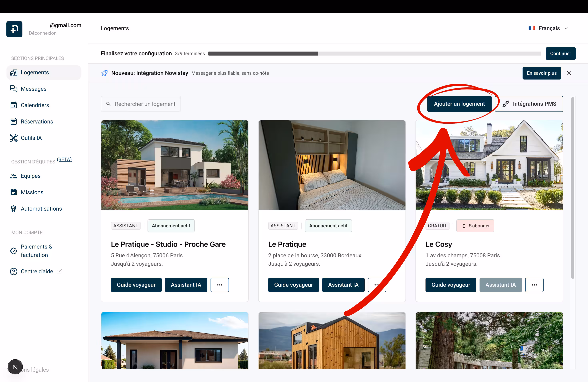Image resolution: width=588 pixels, height=382 pixels.
Task: Click Ajouter un logement button
Action: [459, 104]
